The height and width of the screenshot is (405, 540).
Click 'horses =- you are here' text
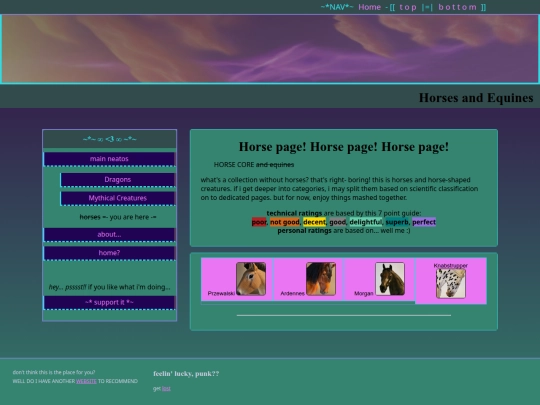click(118, 217)
